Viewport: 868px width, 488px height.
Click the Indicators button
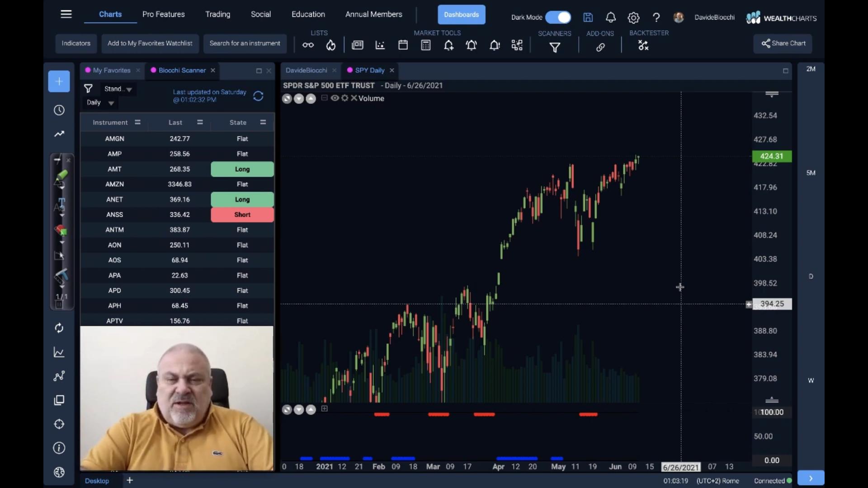pos(76,43)
